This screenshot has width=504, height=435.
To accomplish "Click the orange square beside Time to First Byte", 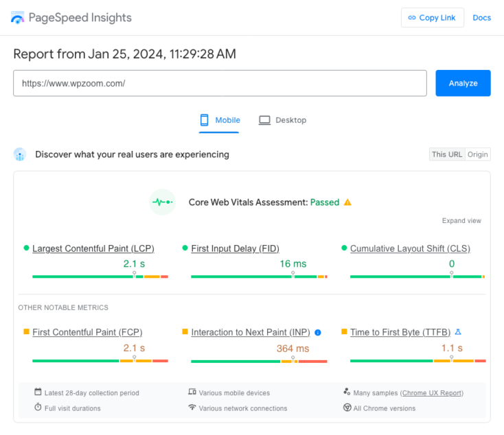I will [344, 331].
